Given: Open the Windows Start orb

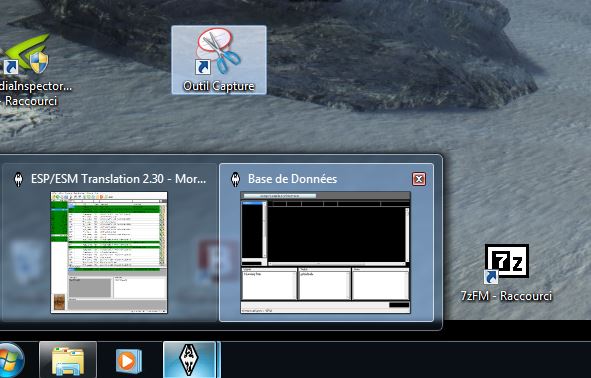Looking at the screenshot, I should tap(10, 361).
